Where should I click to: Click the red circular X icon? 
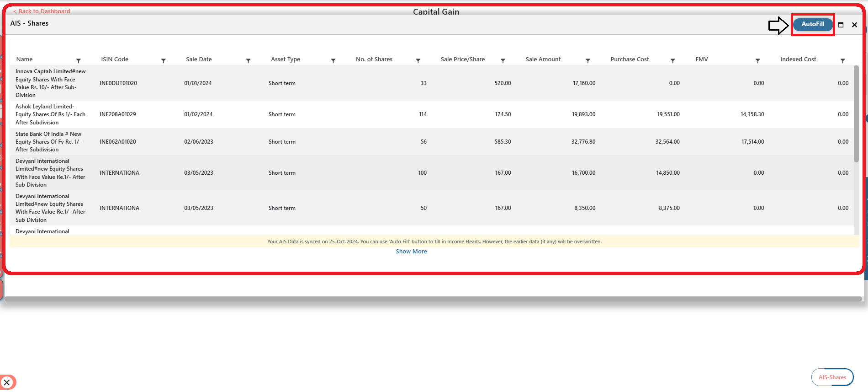point(7,382)
